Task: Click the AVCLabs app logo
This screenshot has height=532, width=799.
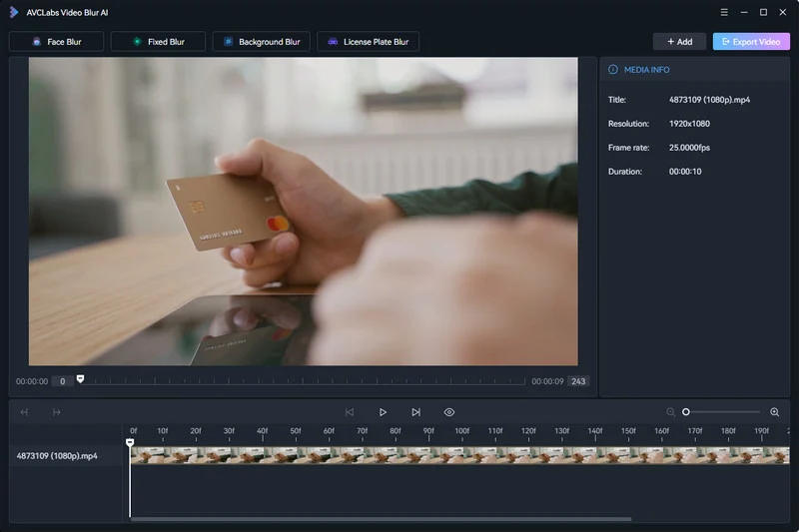Action: (x=14, y=12)
